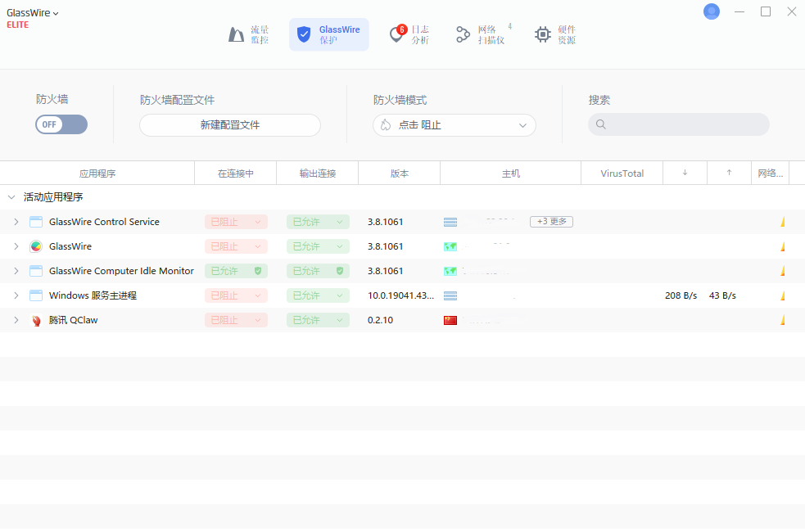This screenshot has height=532, width=805.
Task: Click the GlassWire colorful app icon
Action: click(x=36, y=246)
